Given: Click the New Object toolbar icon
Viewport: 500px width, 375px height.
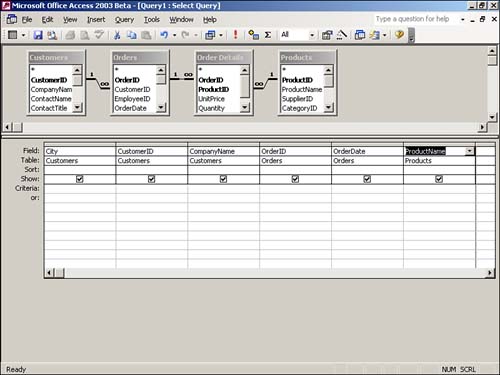Looking at the screenshot, I should (x=375, y=35).
